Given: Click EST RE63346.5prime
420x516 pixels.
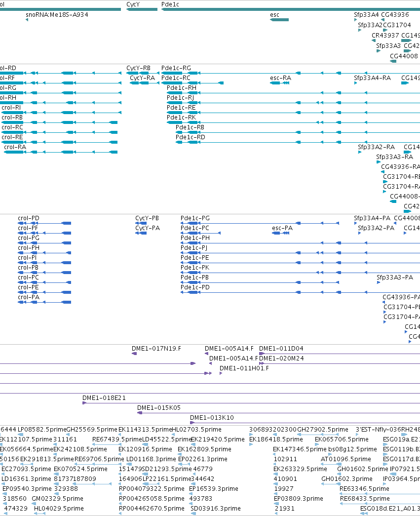Looking at the screenshot, I should pyautogui.click(x=364, y=489).
